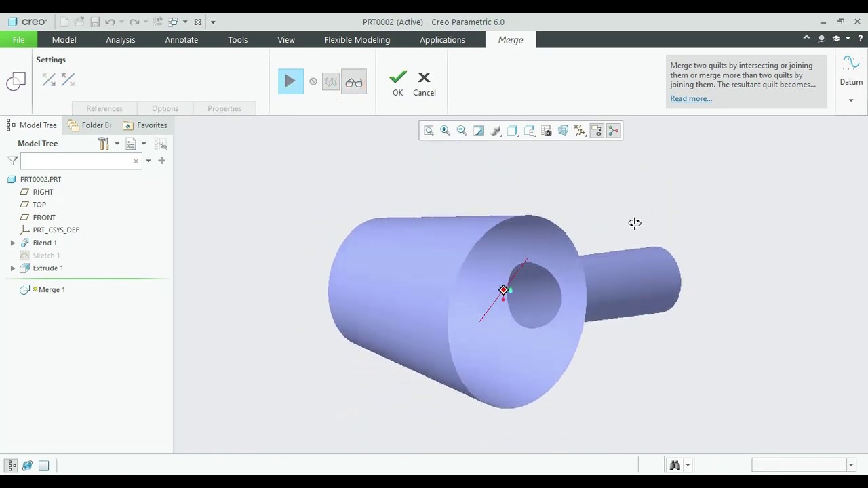868x488 pixels.
Task: Click the Model Tree settings hammer icon
Action: pos(104,144)
